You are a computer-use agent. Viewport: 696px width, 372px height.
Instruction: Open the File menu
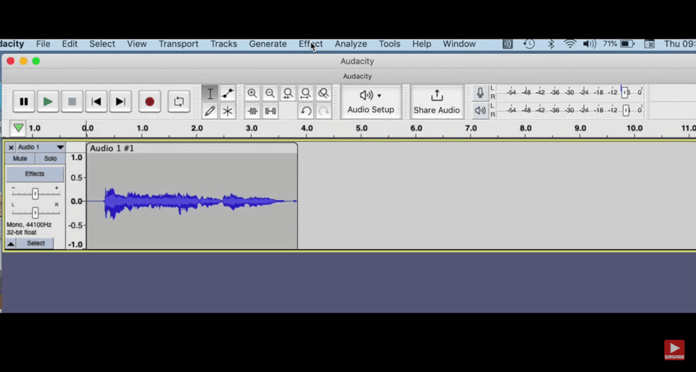pyautogui.click(x=43, y=44)
